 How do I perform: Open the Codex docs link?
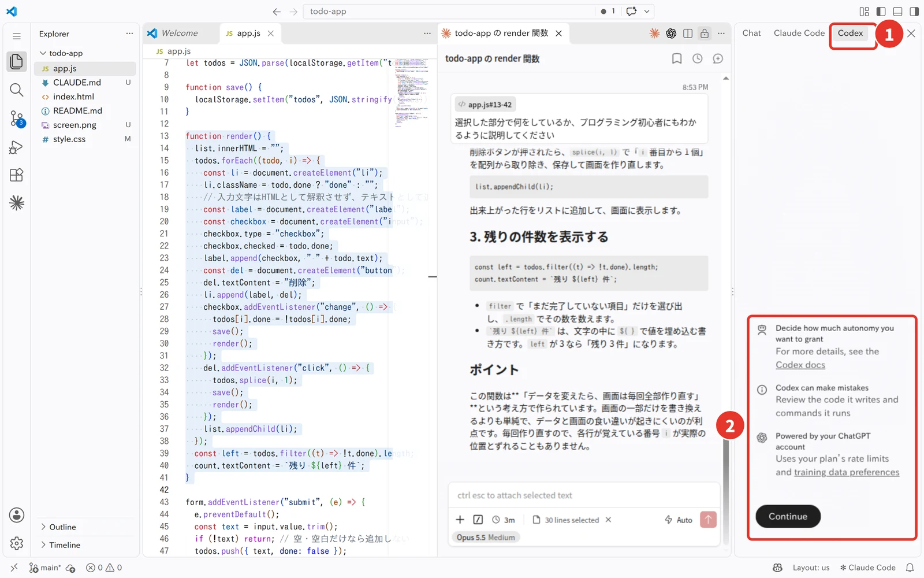pos(800,365)
